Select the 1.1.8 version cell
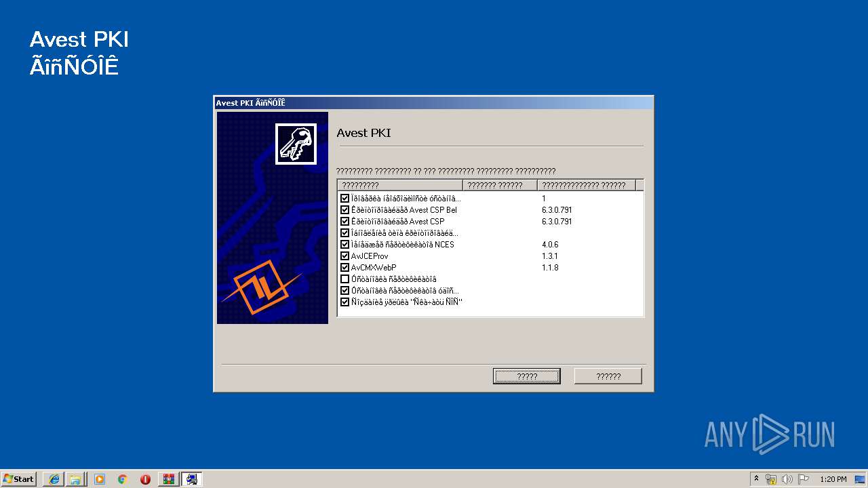This screenshot has width=868, height=488. [550, 268]
